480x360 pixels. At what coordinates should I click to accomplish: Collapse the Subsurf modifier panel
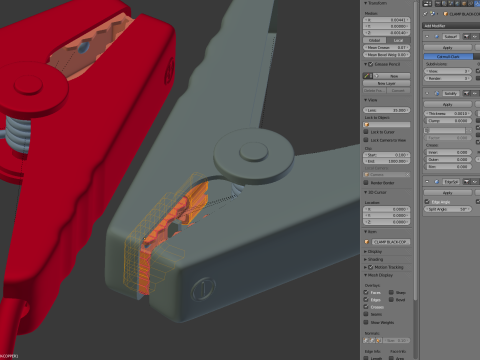[x=427, y=36]
